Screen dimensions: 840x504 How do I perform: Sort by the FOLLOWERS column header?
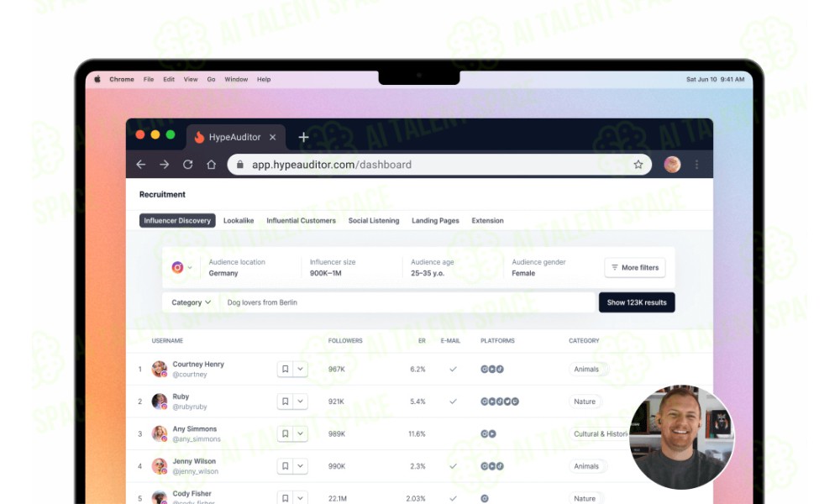[x=345, y=341]
